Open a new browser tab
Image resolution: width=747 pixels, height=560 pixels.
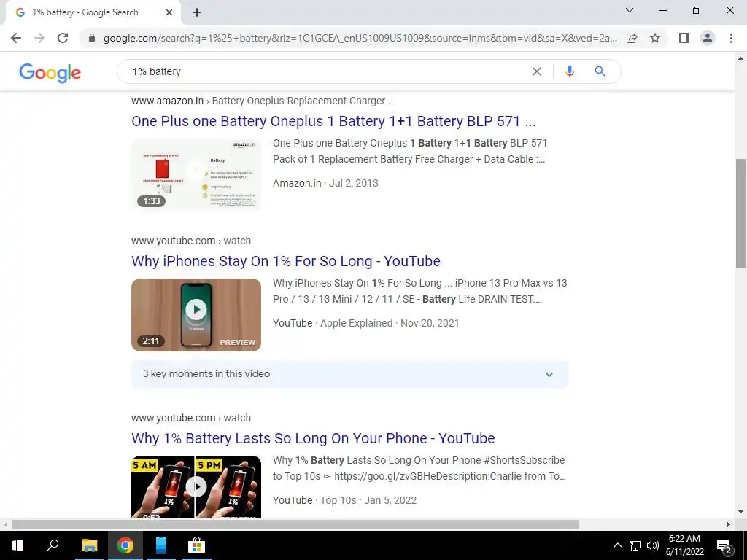click(x=197, y=13)
